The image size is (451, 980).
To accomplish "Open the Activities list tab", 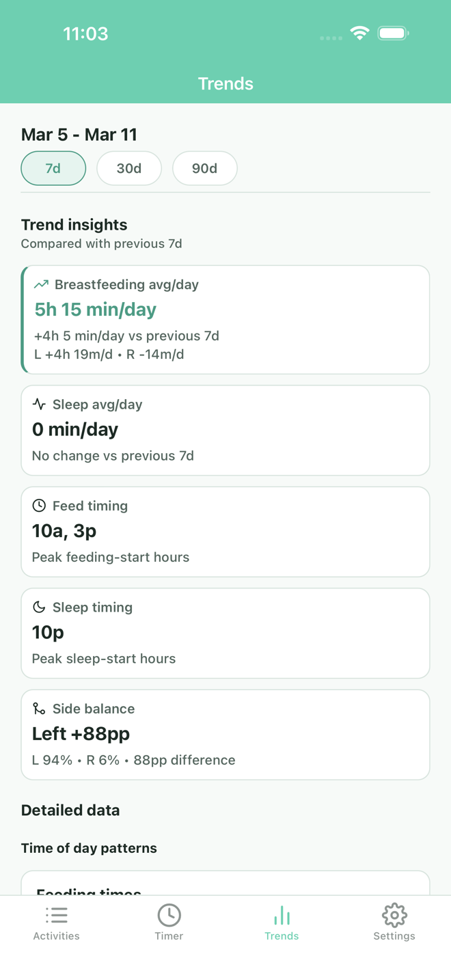I will (x=57, y=923).
